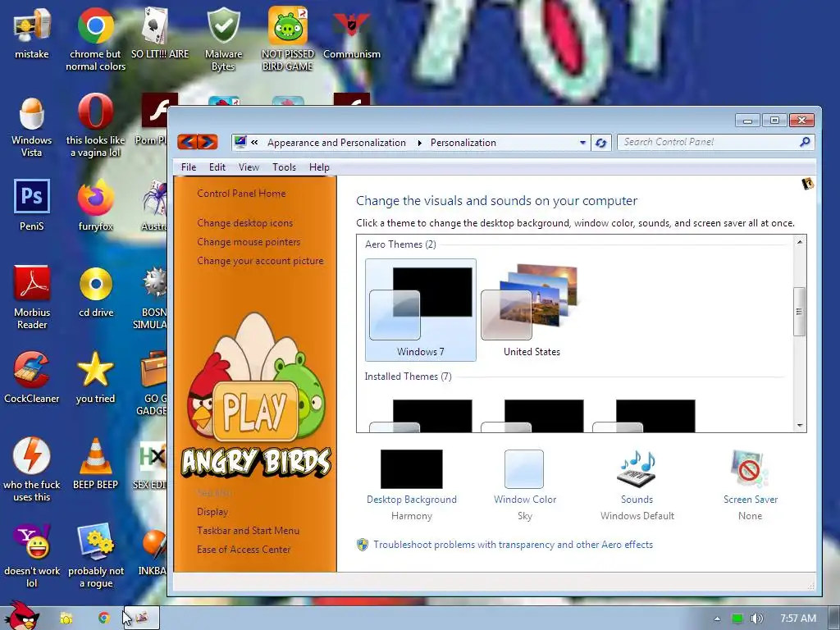Image resolution: width=840 pixels, height=630 pixels.
Task: Open the Yahoo 'doesn't work lol' icon
Action: point(32,555)
